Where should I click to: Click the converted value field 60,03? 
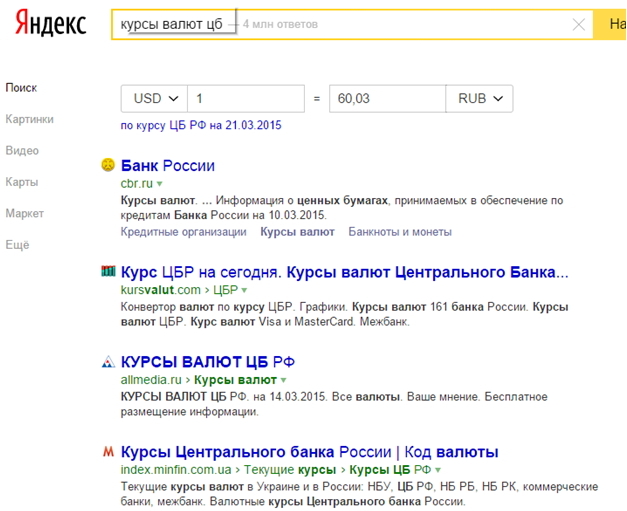point(387,98)
